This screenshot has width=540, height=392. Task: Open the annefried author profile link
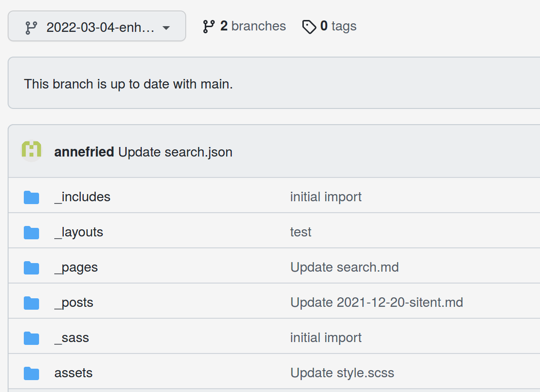point(84,152)
